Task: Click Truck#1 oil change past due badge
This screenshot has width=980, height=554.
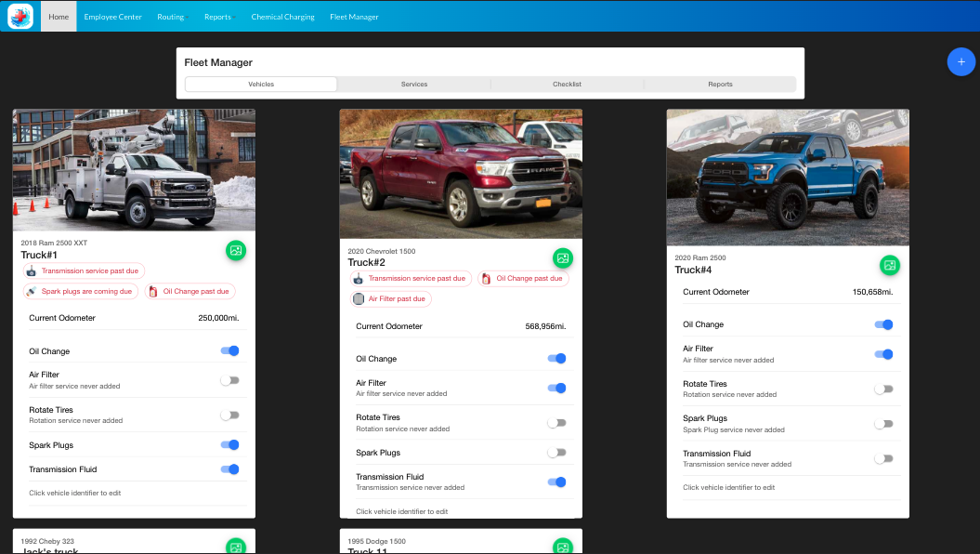Action: pos(190,291)
